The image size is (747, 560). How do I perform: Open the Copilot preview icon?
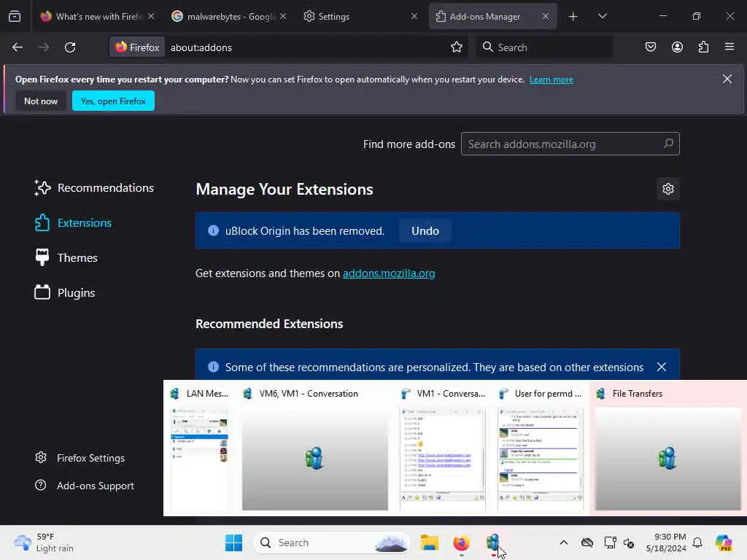[x=724, y=542]
